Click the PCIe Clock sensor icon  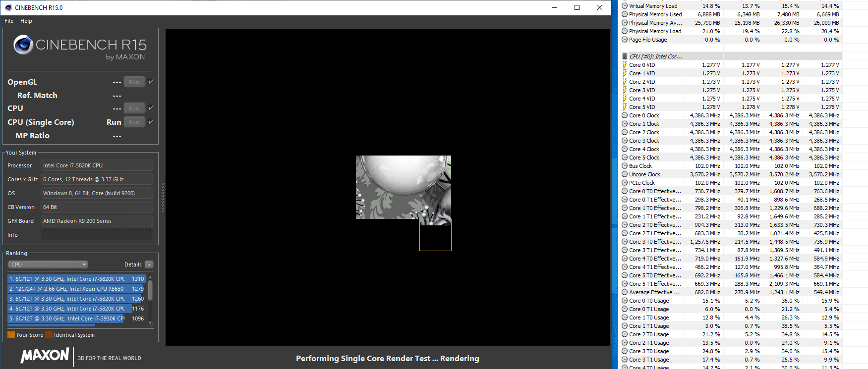point(625,183)
